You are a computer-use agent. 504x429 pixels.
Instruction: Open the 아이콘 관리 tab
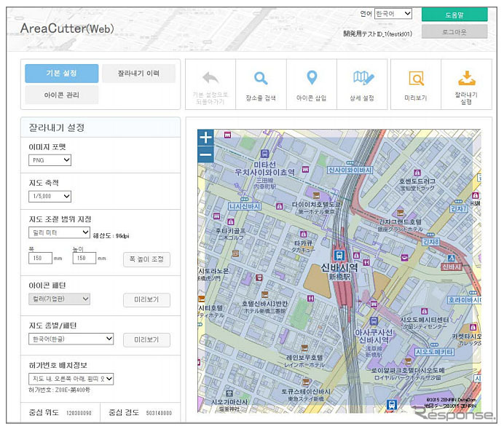[61, 95]
